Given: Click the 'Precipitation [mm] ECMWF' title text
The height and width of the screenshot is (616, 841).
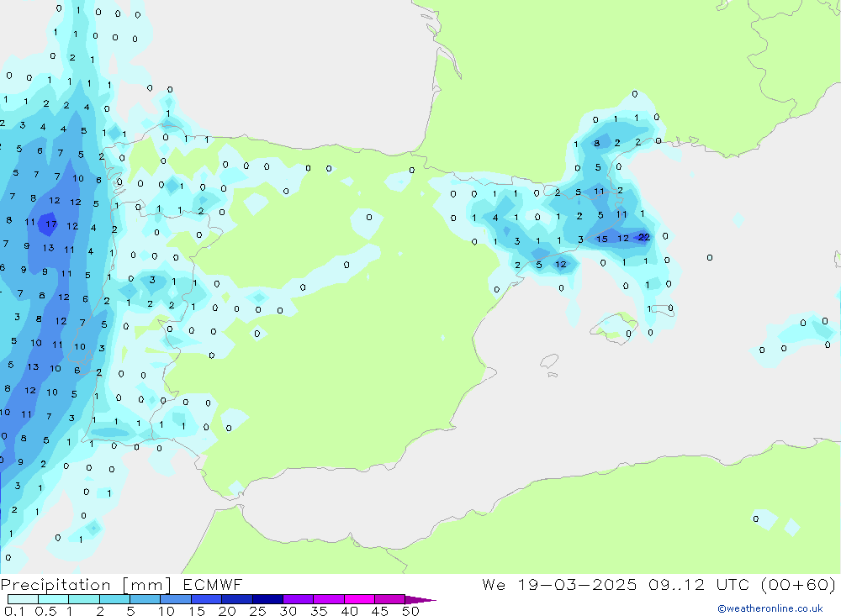Looking at the screenshot, I should pyautogui.click(x=121, y=585).
